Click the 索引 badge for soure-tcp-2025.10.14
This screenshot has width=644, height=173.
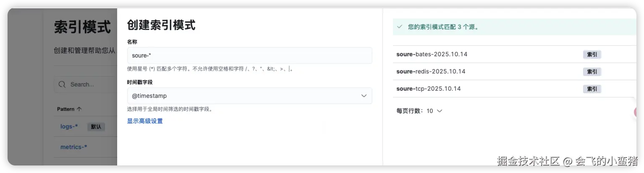pyautogui.click(x=592, y=89)
